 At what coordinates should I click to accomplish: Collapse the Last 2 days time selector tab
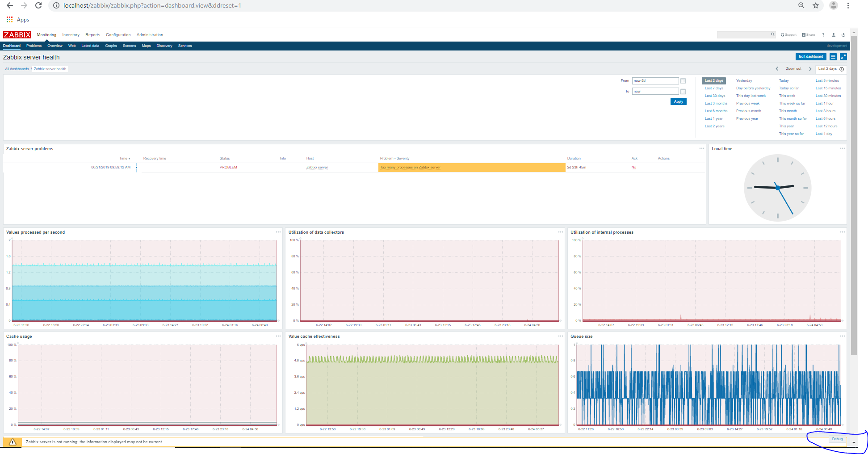(830, 69)
